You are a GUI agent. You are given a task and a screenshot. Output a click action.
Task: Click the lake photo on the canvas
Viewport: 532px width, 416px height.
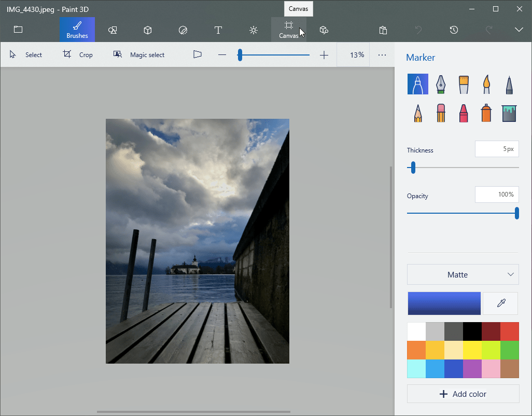[x=198, y=241]
